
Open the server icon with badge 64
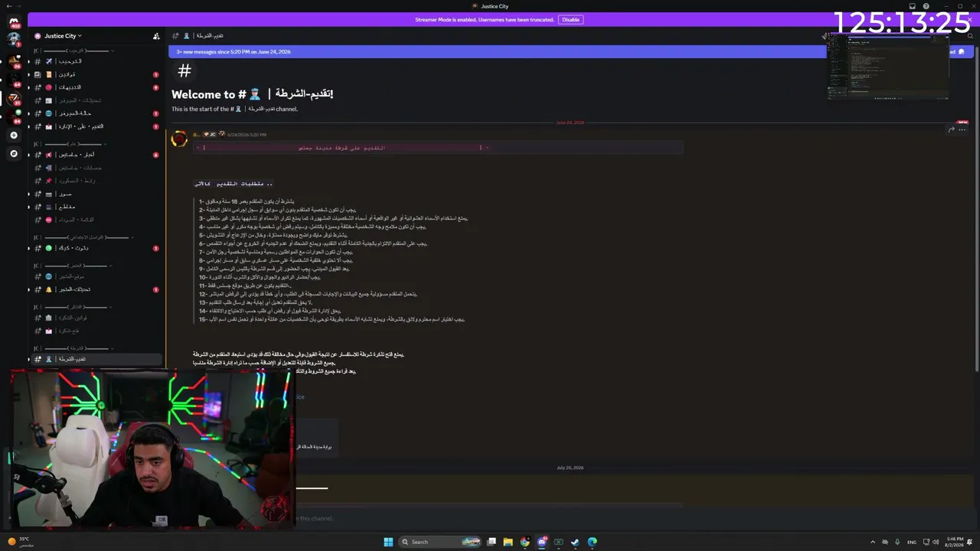(x=14, y=80)
